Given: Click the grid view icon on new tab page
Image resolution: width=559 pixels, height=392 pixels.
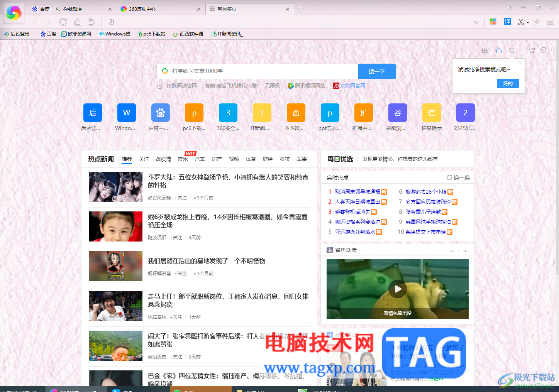Looking at the screenshot, I should pos(485,50).
